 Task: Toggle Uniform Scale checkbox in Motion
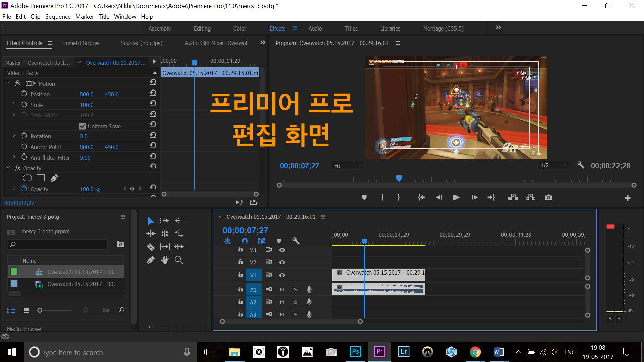[x=82, y=126]
